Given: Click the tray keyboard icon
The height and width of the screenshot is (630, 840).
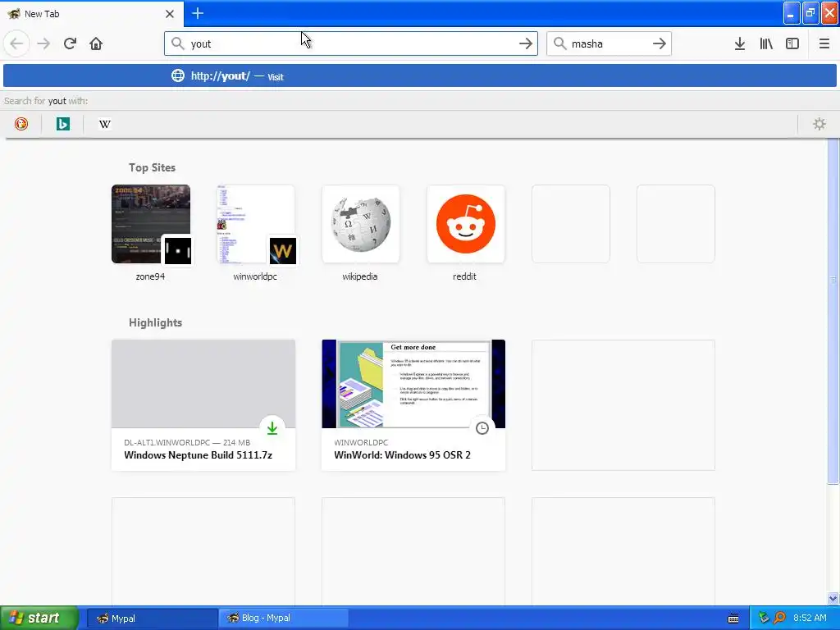Looking at the screenshot, I should point(733,619).
